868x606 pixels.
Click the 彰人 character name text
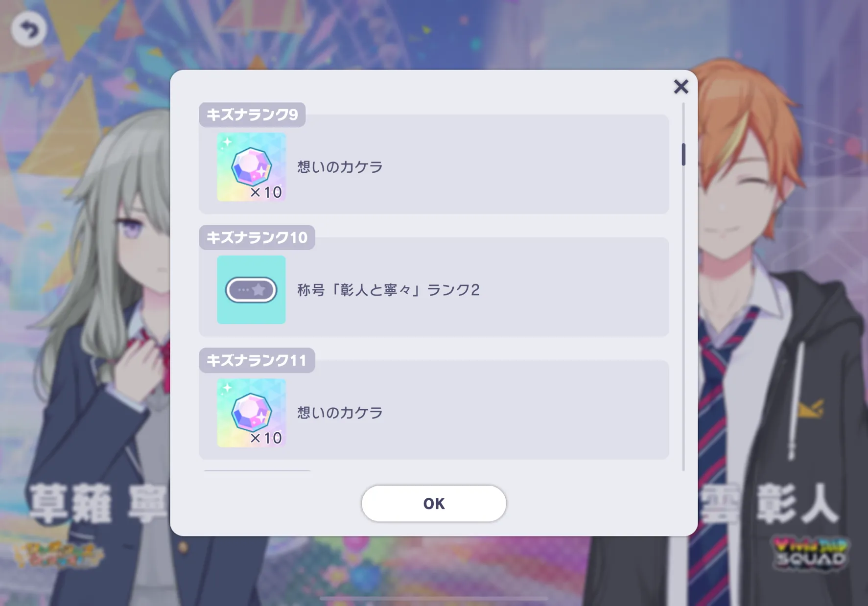pyautogui.click(x=797, y=503)
